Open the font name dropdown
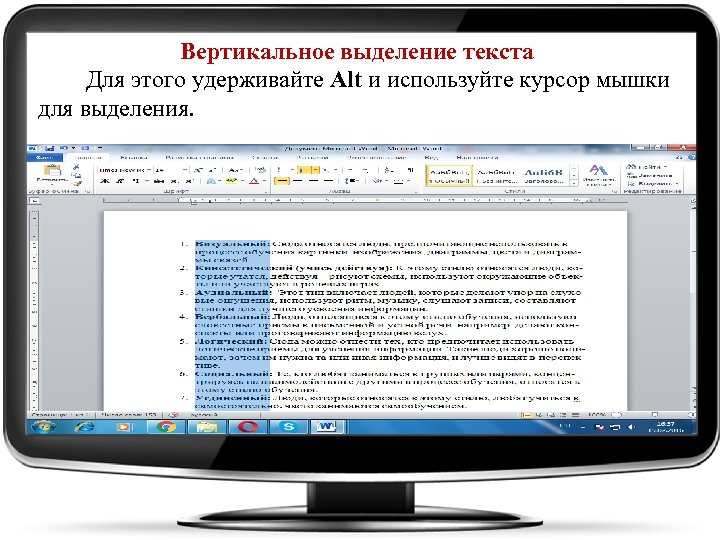The width and height of the screenshot is (720, 540). click(x=148, y=170)
